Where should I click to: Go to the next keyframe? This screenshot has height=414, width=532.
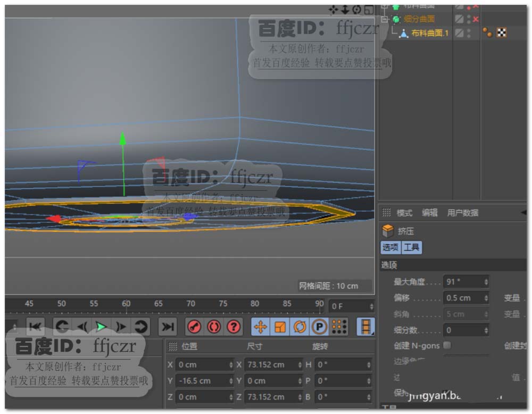(141, 327)
